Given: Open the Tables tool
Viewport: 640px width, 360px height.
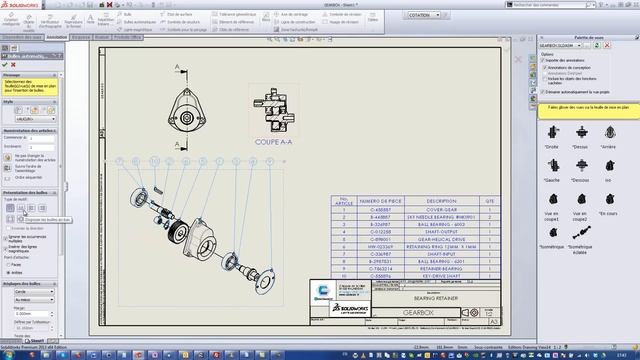Looking at the screenshot, I should point(373,17).
